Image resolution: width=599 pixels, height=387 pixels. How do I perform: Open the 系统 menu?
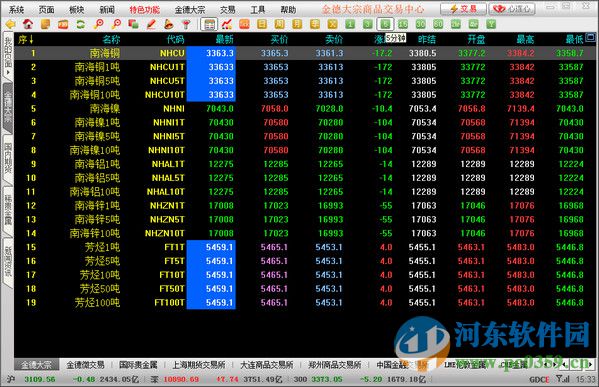(16, 10)
